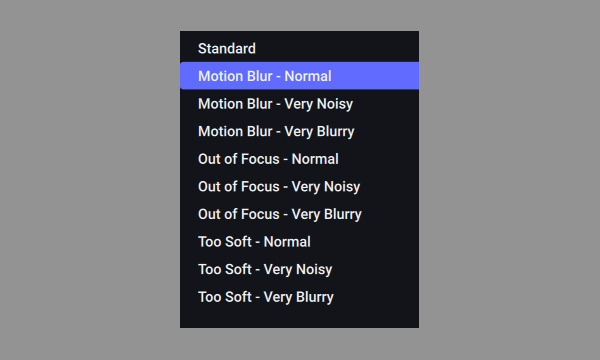Use the Very Noisy Motion Blur preset
This screenshot has width=600, height=360.
pos(299,104)
